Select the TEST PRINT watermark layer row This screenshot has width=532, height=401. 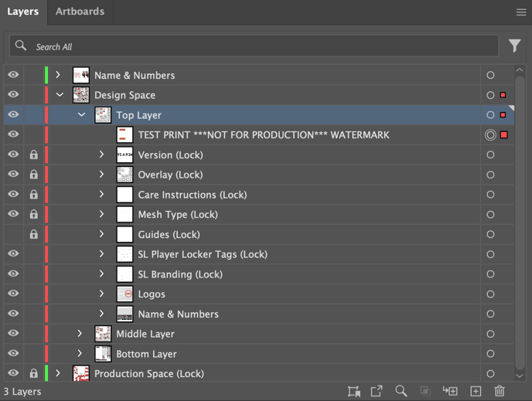coord(263,135)
